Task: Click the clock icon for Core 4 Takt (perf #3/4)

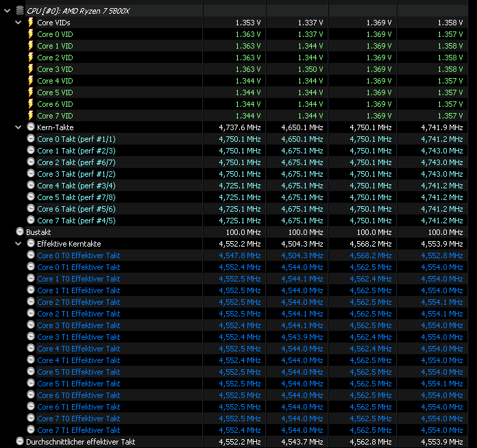Action: pos(31,185)
